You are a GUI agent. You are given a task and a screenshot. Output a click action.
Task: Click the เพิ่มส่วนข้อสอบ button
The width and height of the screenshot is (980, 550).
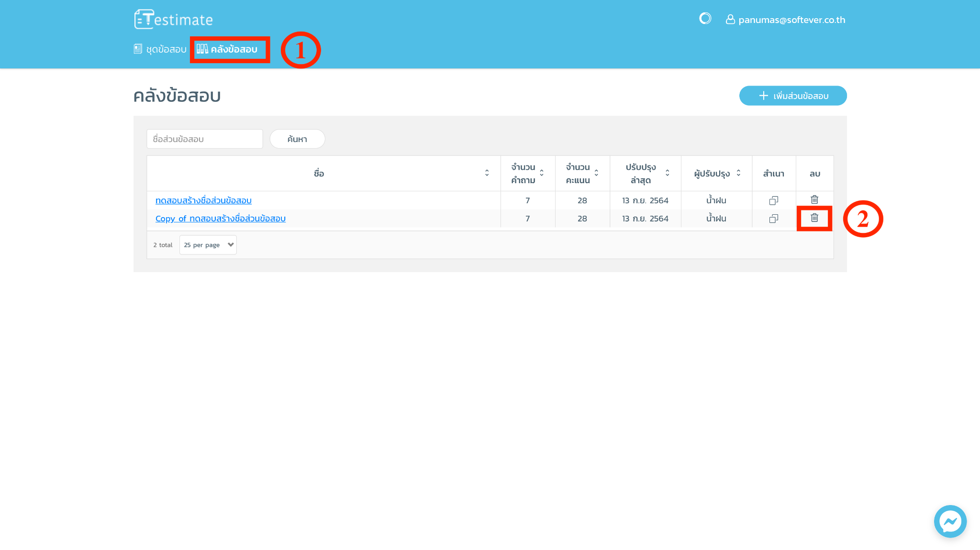tap(792, 96)
